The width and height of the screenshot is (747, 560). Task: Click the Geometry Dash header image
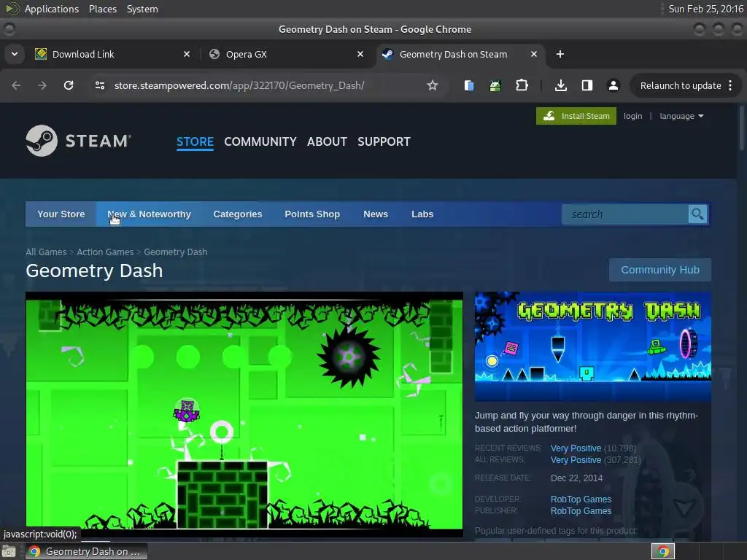pos(592,346)
